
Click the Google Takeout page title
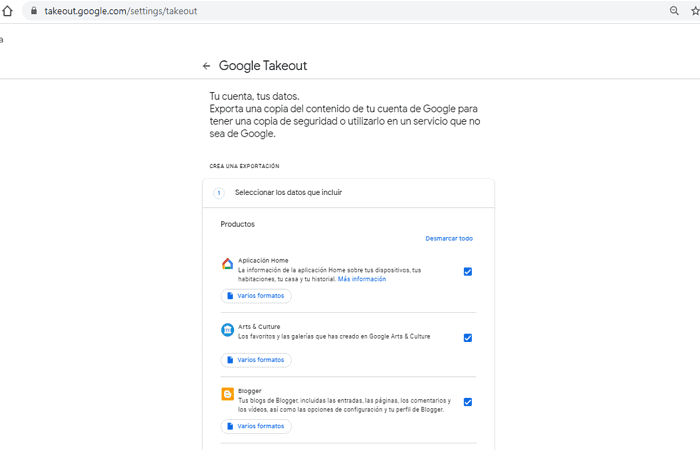[263, 66]
